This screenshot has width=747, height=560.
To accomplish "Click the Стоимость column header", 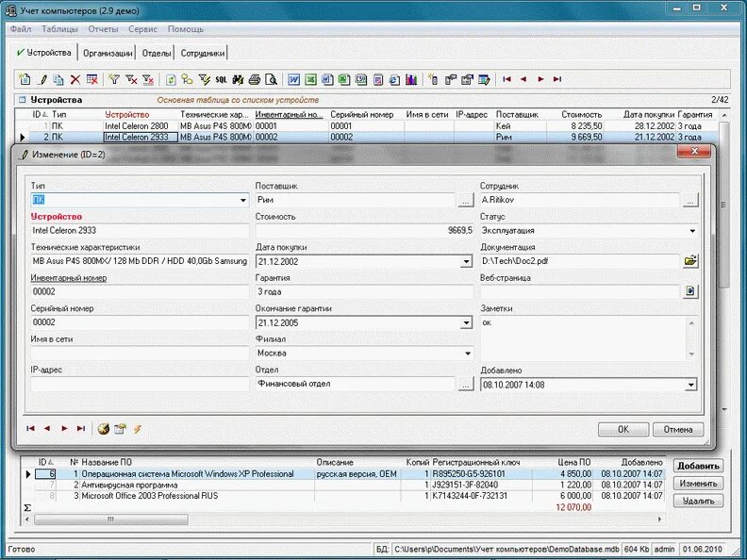I will point(581,115).
